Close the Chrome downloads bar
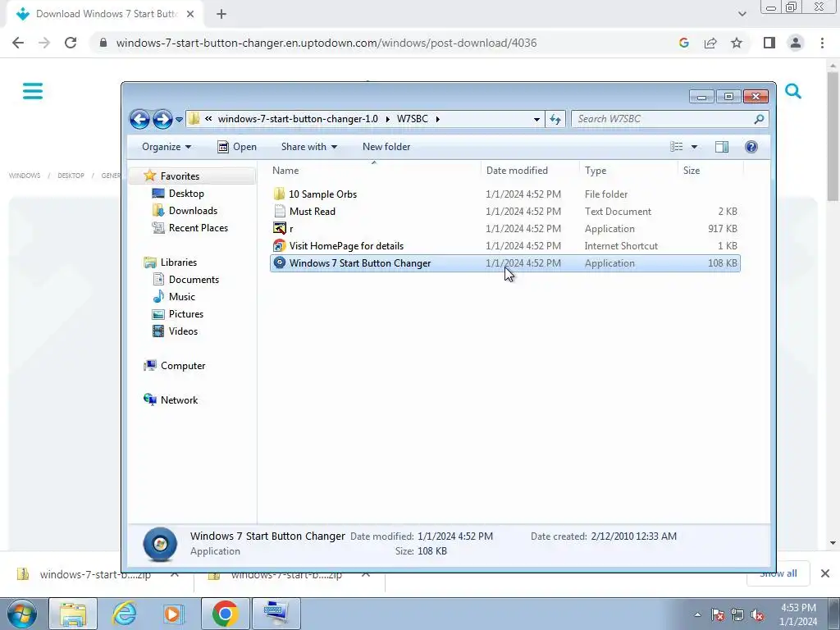The height and width of the screenshot is (630, 840). pyautogui.click(x=825, y=573)
